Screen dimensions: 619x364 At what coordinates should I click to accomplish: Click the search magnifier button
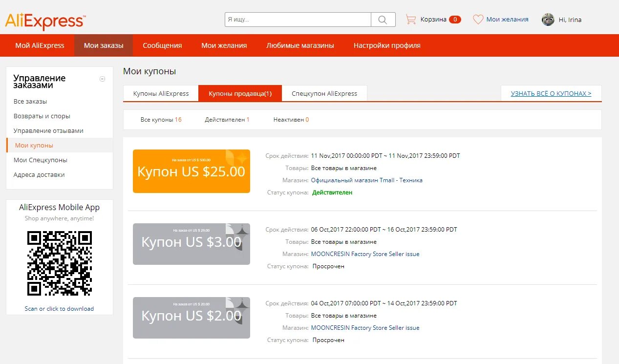(383, 20)
